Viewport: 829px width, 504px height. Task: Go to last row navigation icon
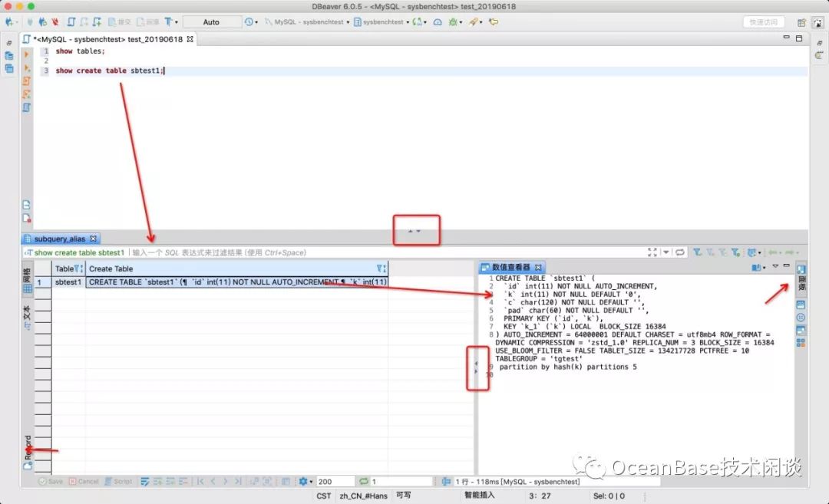pos(238,481)
